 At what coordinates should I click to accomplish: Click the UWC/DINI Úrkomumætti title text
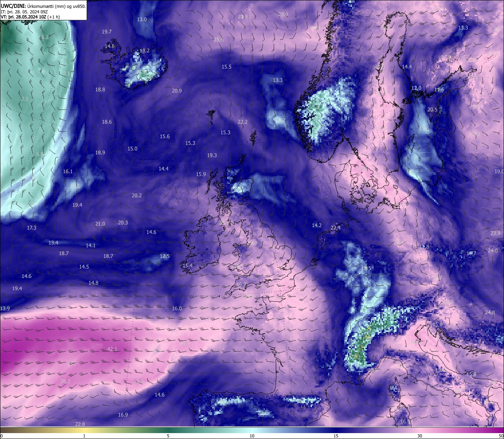click(43, 6)
